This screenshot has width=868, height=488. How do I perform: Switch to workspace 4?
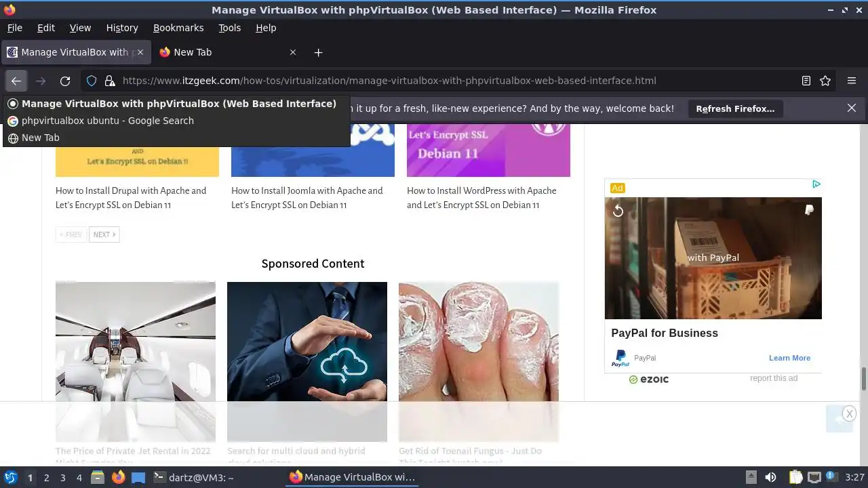tap(79, 478)
